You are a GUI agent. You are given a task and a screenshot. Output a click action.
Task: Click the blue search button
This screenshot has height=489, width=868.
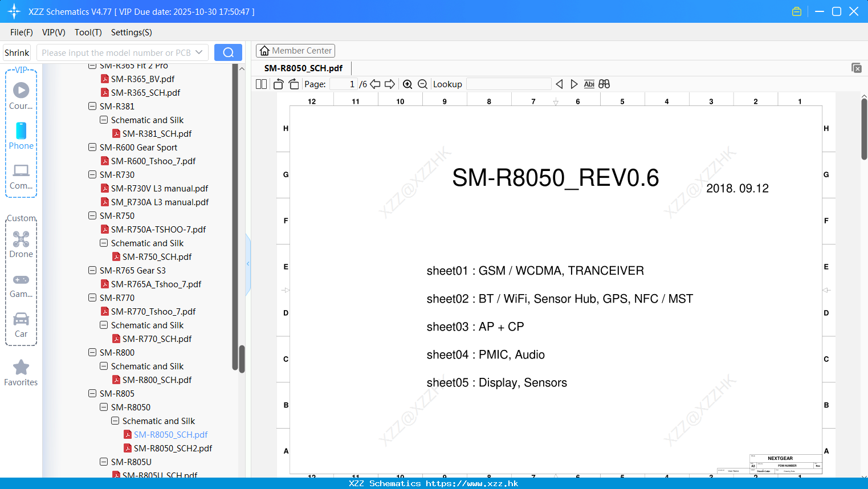pyautogui.click(x=228, y=52)
